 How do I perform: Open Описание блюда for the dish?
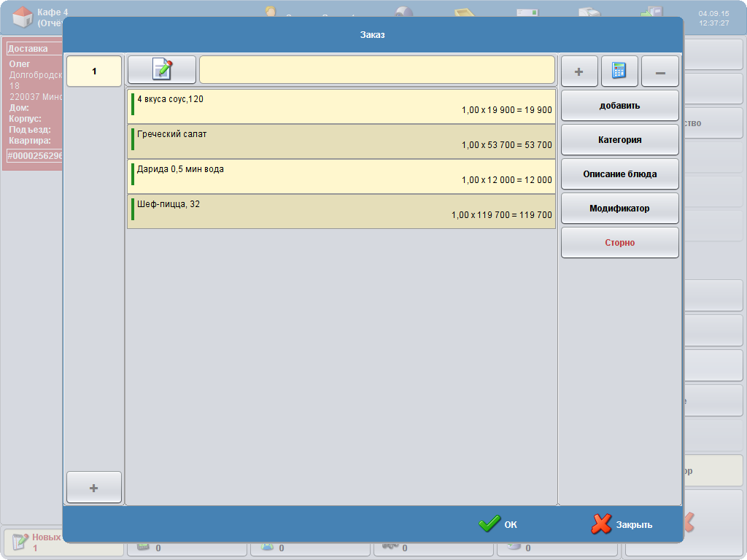pyautogui.click(x=619, y=174)
